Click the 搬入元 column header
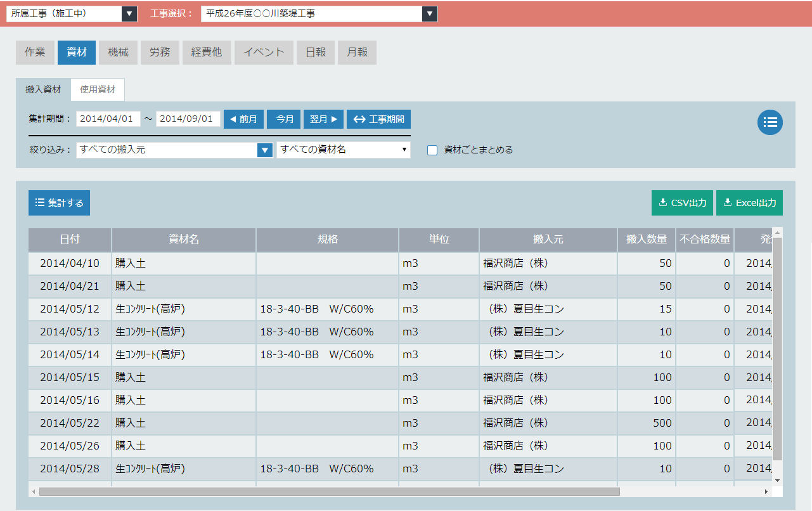The image size is (812, 511). 548,240
